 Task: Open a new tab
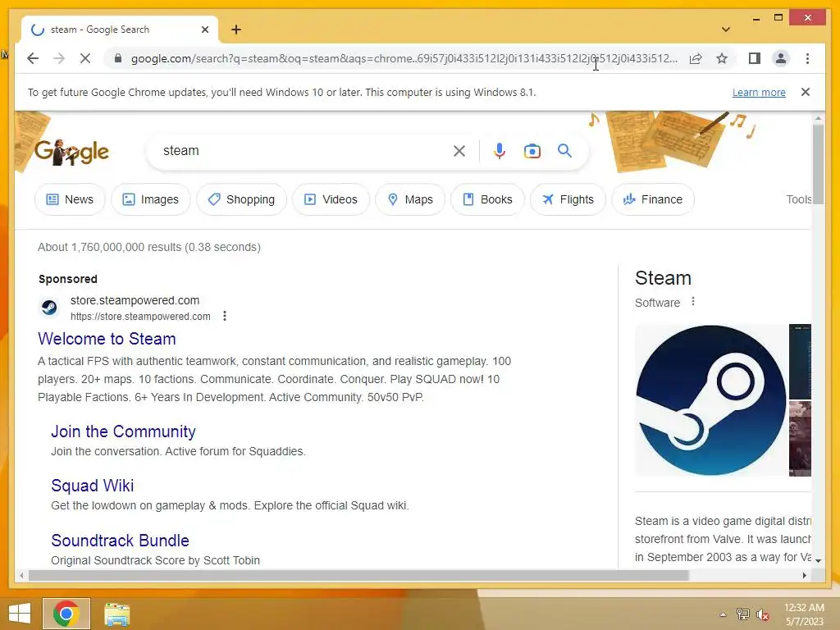(236, 30)
